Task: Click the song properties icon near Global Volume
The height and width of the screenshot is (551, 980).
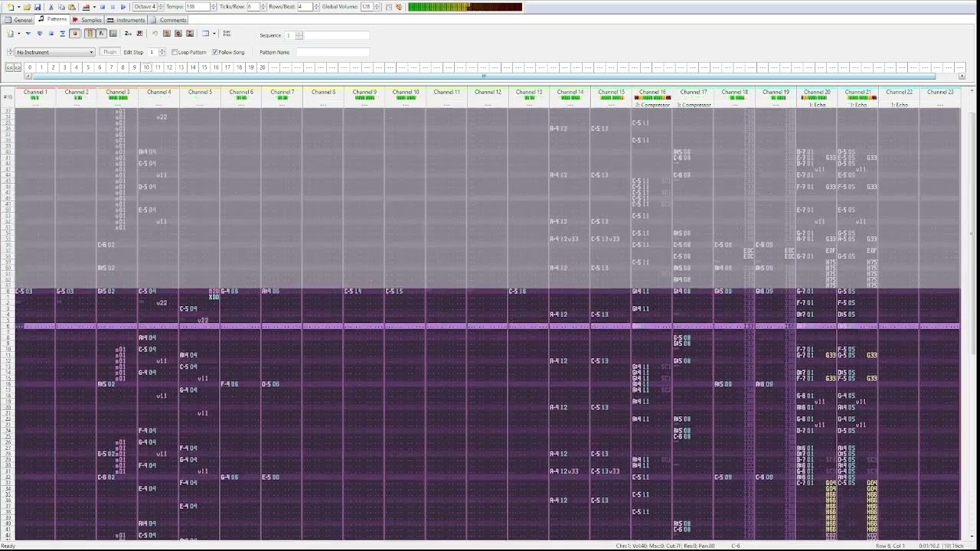Action: (389, 7)
